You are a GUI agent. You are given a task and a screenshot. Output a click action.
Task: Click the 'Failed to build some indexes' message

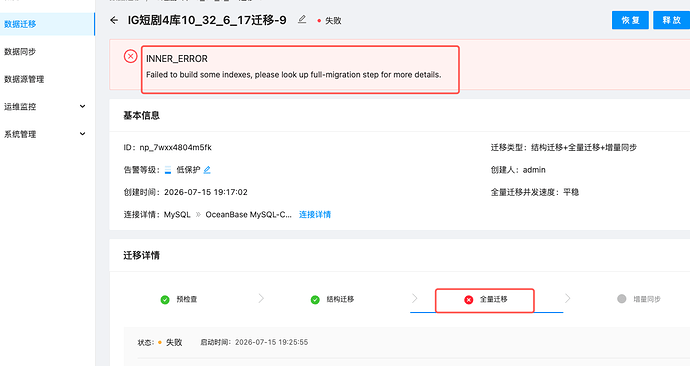[x=294, y=75]
